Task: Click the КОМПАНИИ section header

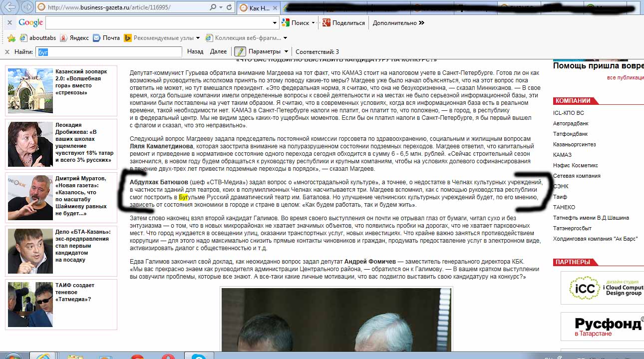Action: click(573, 100)
